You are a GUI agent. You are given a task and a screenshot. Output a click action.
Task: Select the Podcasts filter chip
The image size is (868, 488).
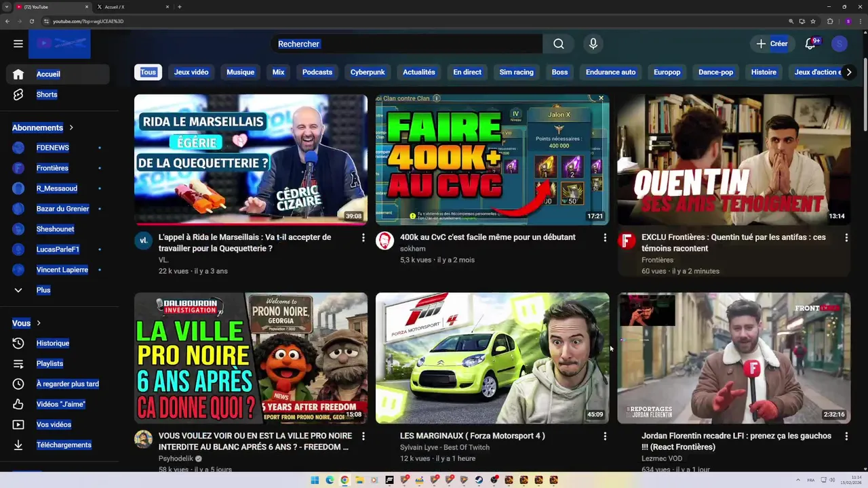(317, 73)
